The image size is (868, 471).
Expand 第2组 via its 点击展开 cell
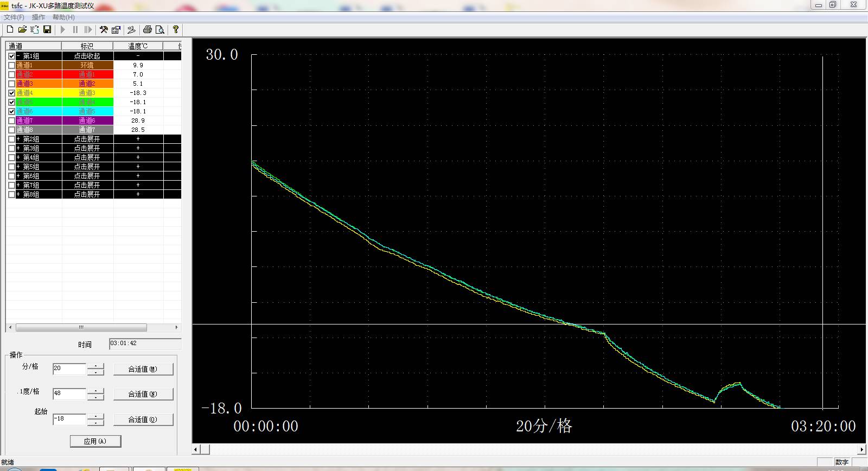[x=87, y=139]
